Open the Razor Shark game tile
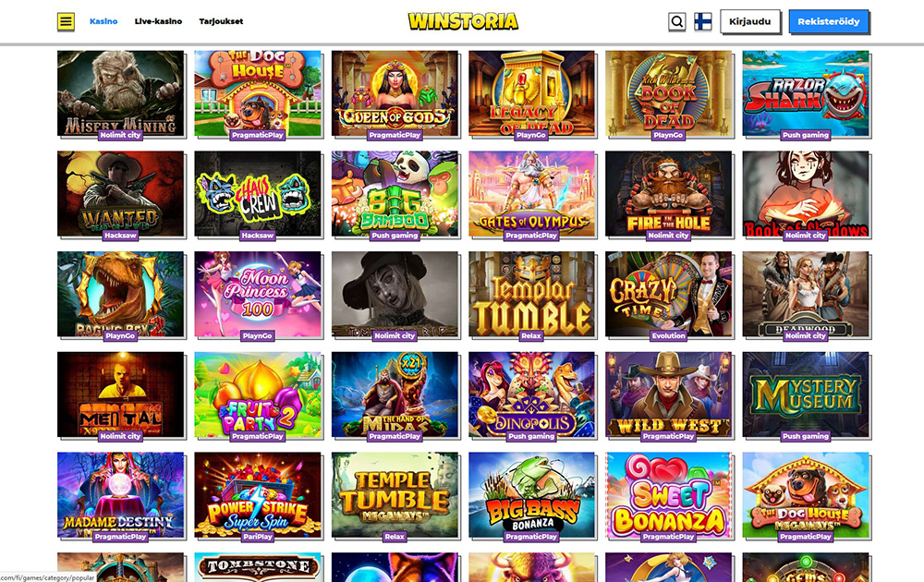924x582 pixels. tap(806, 93)
